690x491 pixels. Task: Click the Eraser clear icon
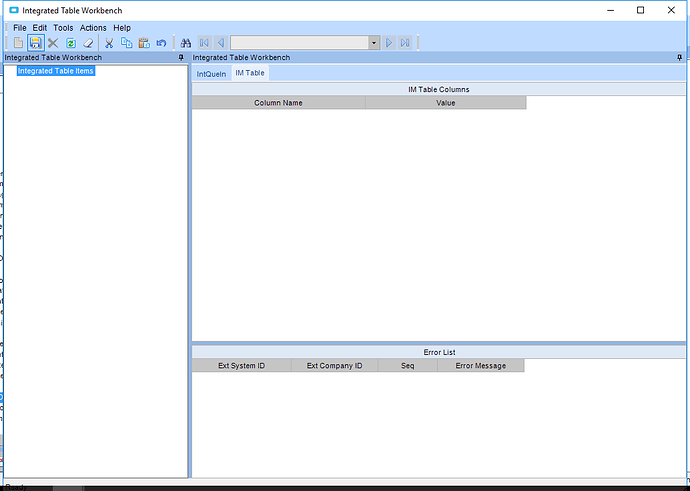tap(88, 43)
